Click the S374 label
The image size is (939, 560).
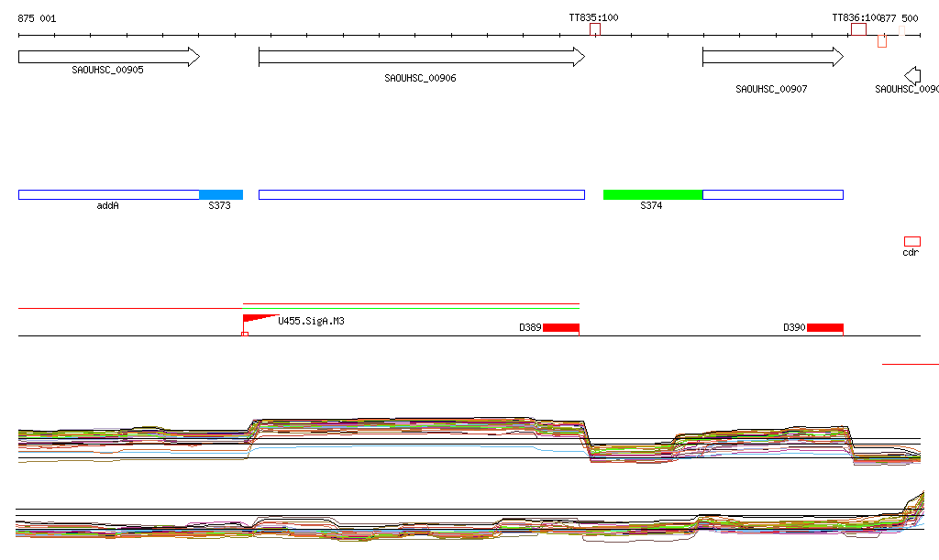coord(651,206)
